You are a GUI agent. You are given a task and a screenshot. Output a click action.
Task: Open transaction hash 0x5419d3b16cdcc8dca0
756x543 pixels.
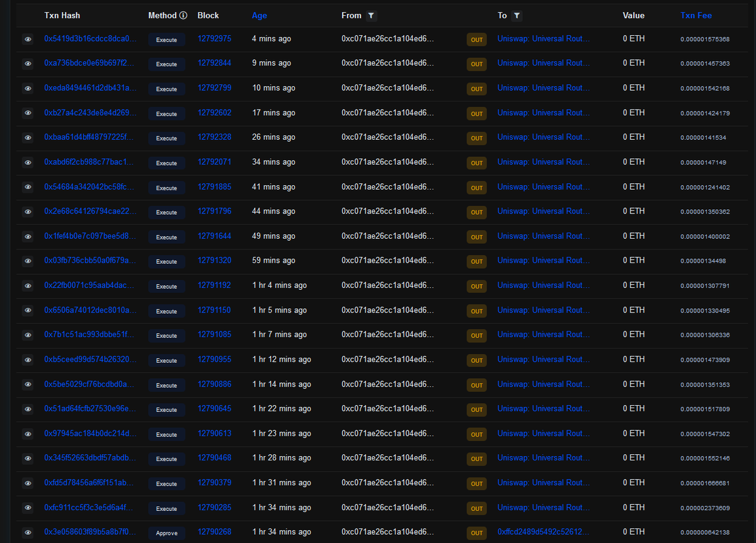(90, 38)
